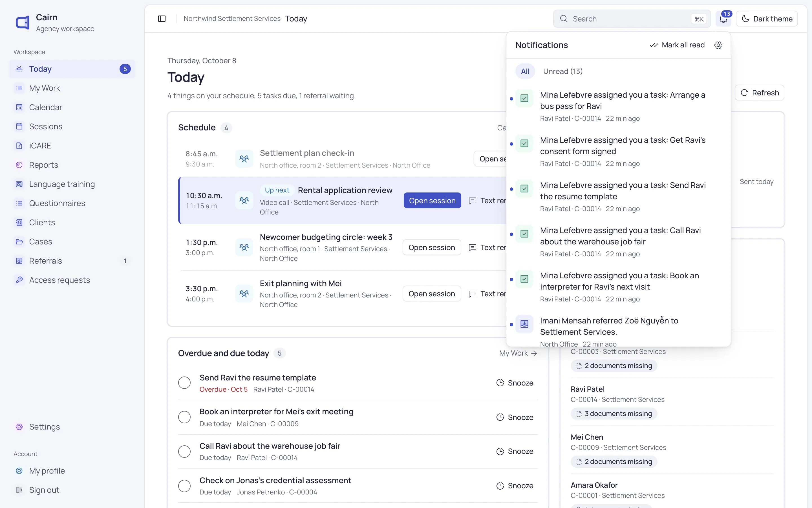Screen dimensions: 812x508
Task: Open Access requests section
Action: (x=72, y=280)
